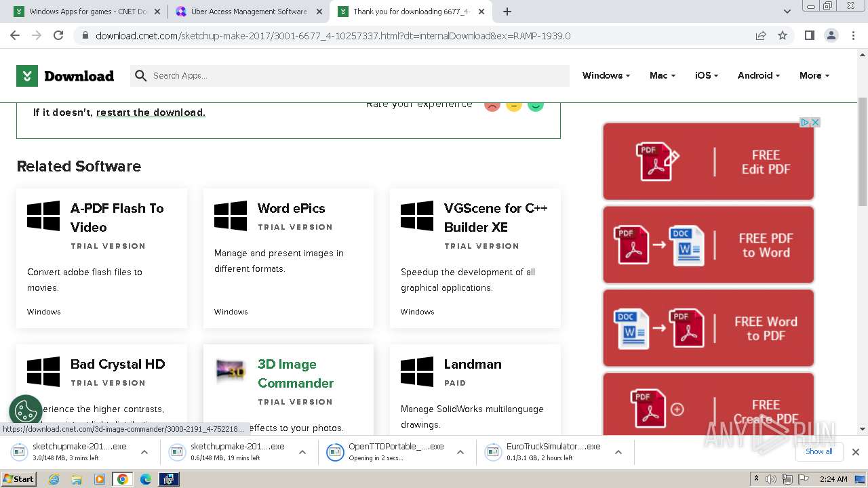Close the downloads bar
Viewport: 868px width, 488px height.
[x=855, y=451]
